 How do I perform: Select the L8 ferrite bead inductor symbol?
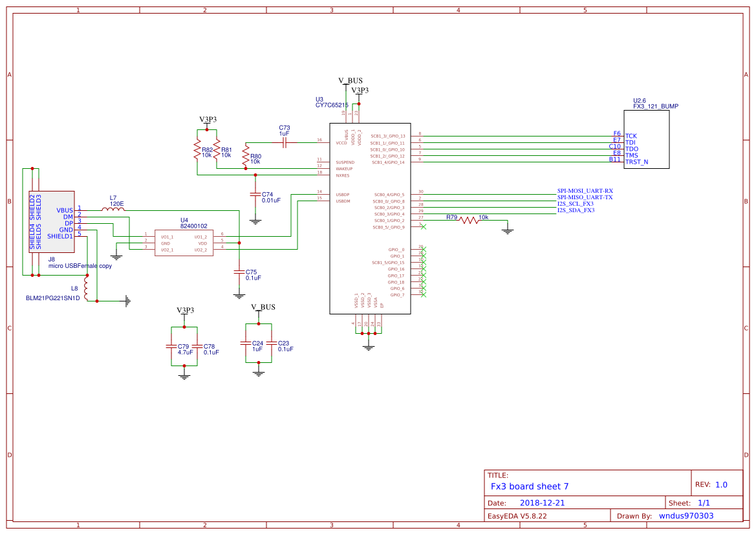(87, 289)
